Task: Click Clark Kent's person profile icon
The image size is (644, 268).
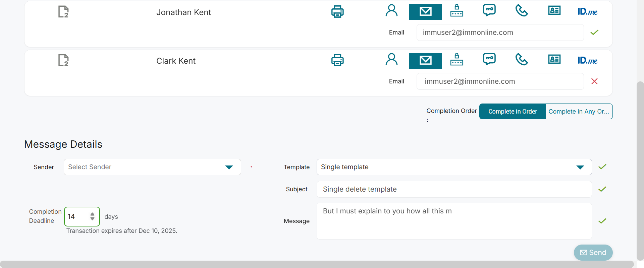Action: tap(391, 60)
